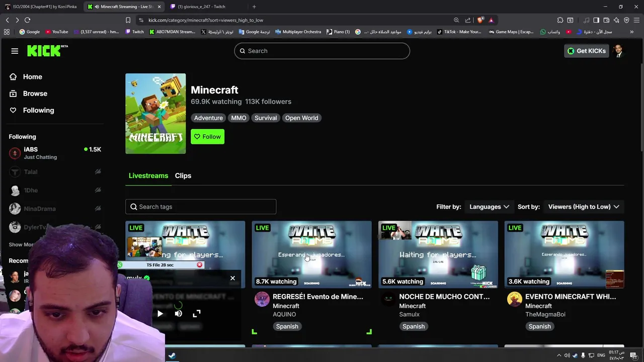Open the YouTube bookmark

click(x=56, y=32)
